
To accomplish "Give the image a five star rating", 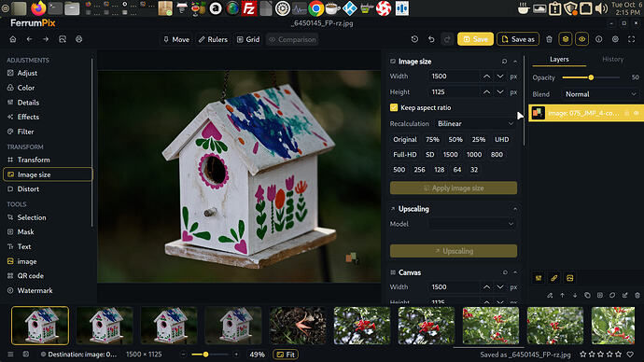I will point(619,355).
